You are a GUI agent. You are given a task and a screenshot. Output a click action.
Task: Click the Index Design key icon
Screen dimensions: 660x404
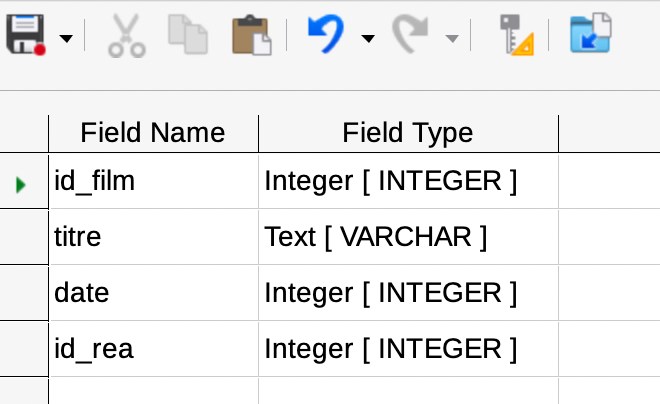pyautogui.click(x=516, y=35)
